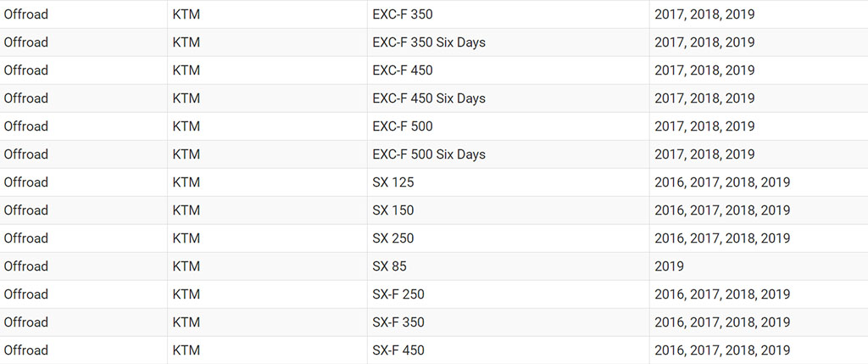Click the years cell for EXC-F 350

(x=759, y=14)
